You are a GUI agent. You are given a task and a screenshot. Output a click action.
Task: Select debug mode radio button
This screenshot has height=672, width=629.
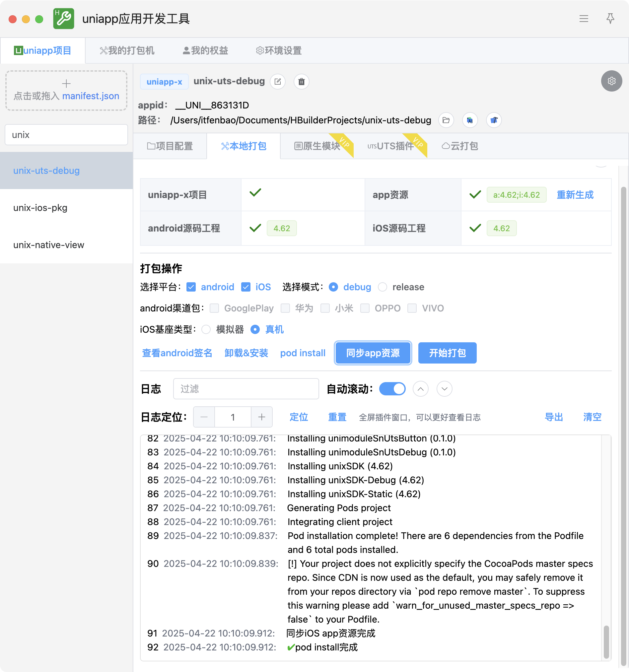click(333, 287)
